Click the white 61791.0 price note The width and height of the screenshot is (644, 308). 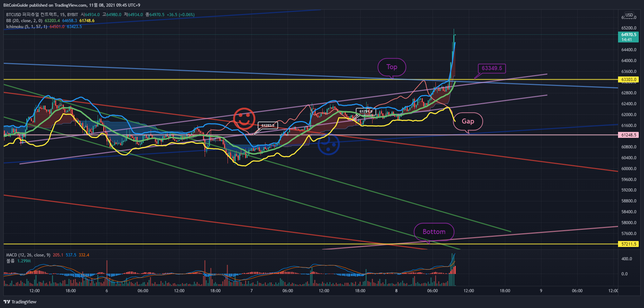pos(366,112)
